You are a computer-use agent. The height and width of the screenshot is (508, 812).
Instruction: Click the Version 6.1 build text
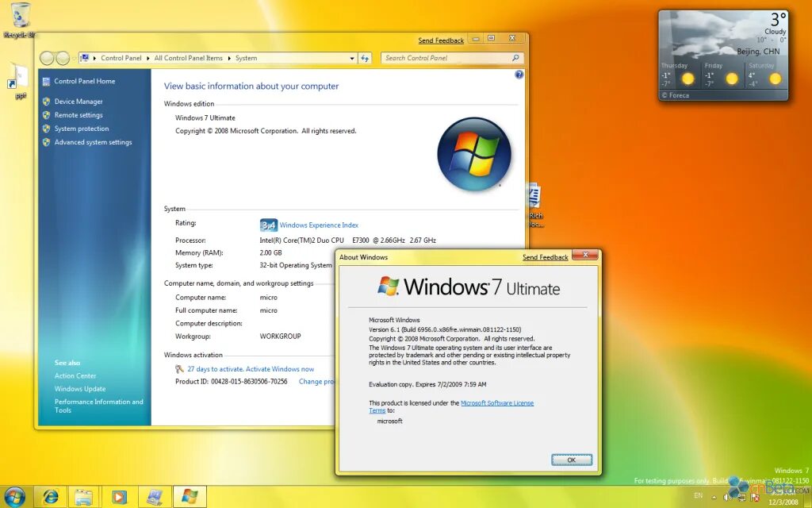tap(445, 329)
